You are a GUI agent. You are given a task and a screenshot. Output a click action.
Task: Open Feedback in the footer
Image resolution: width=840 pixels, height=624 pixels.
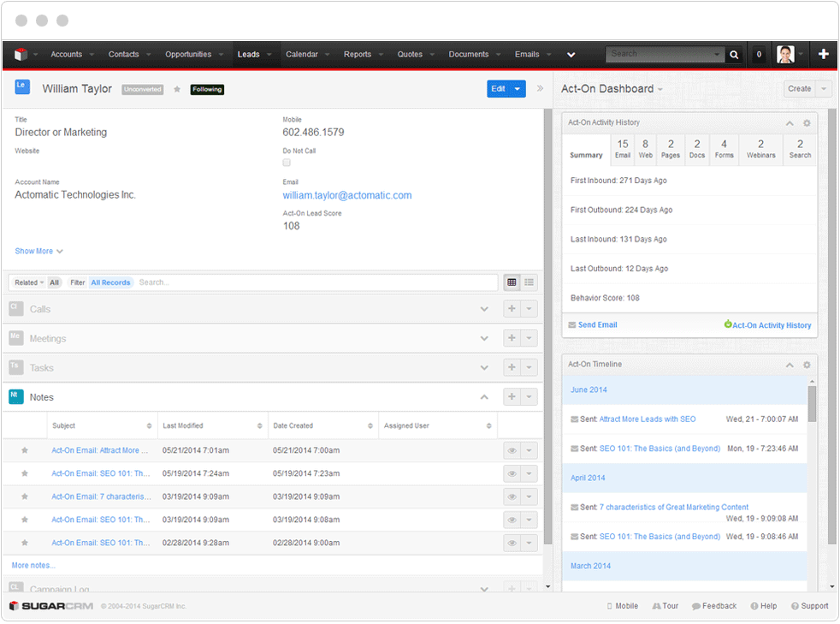click(x=714, y=606)
